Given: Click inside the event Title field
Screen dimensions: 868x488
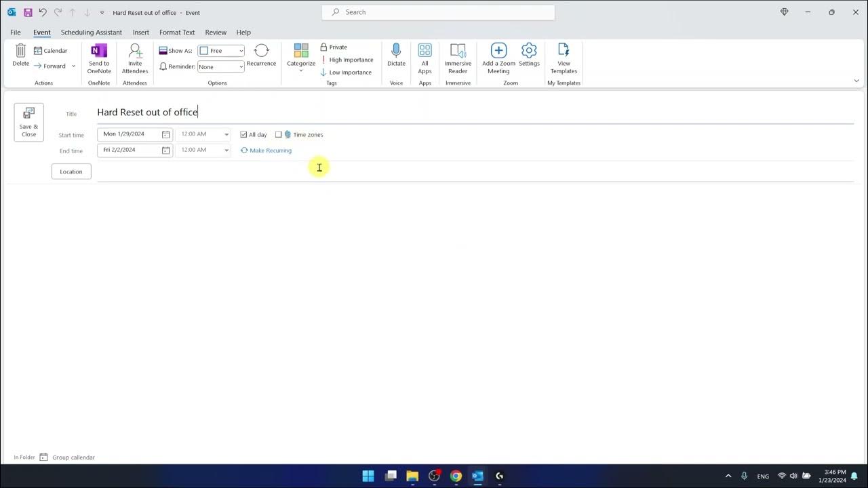Looking at the screenshot, I should (x=271, y=112).
